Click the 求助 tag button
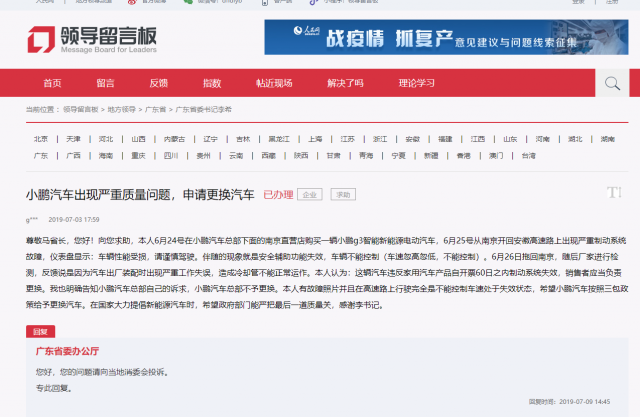640x417 pixels. pos(343,195)
